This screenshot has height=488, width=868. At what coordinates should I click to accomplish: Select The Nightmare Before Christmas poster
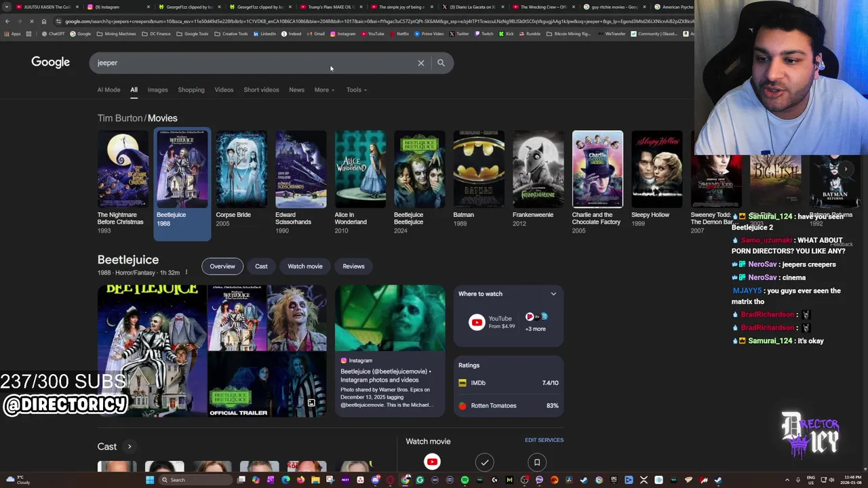[x=123, y=169]
